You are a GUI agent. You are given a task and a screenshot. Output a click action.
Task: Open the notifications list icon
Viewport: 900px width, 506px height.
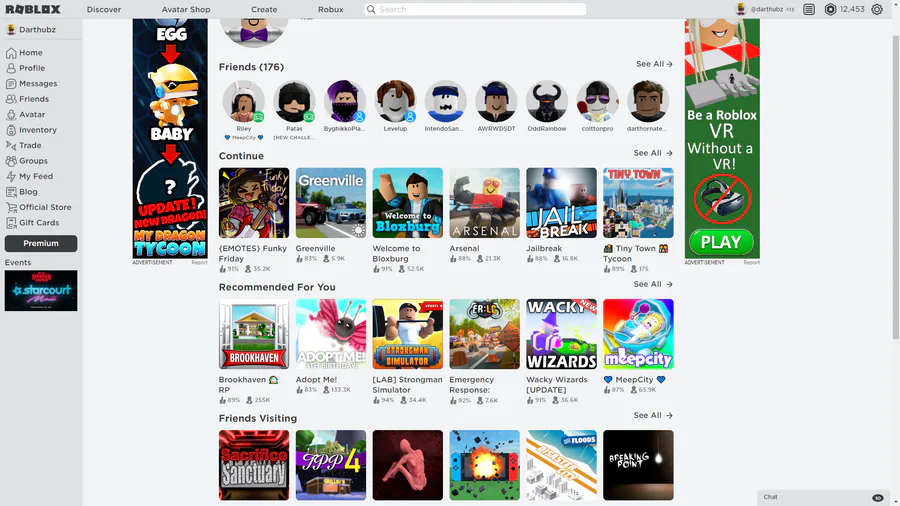tap(809, 9)
